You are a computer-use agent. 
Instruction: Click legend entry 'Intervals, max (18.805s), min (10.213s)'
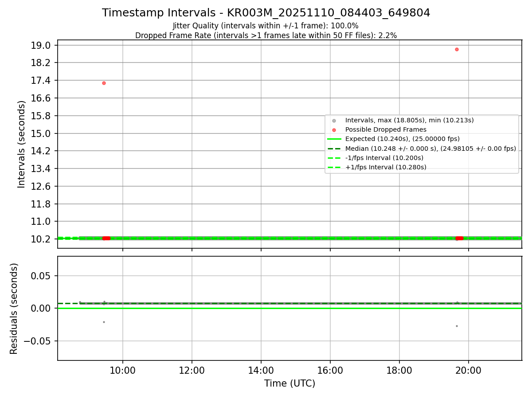click(410, 120)
